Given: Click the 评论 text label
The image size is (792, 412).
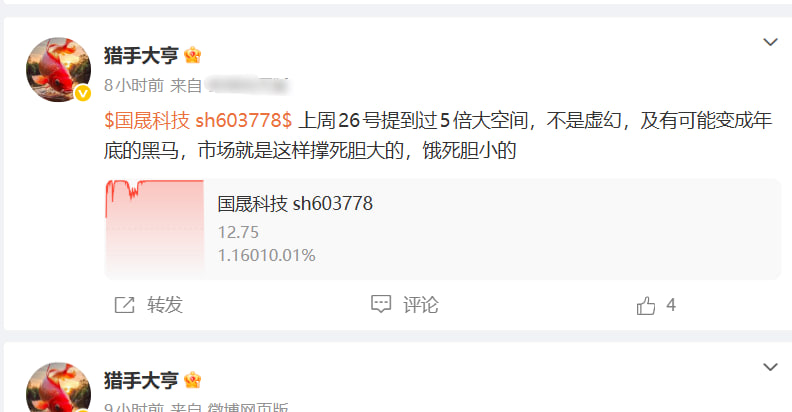Looking at the screenshot, I should 421,305.
